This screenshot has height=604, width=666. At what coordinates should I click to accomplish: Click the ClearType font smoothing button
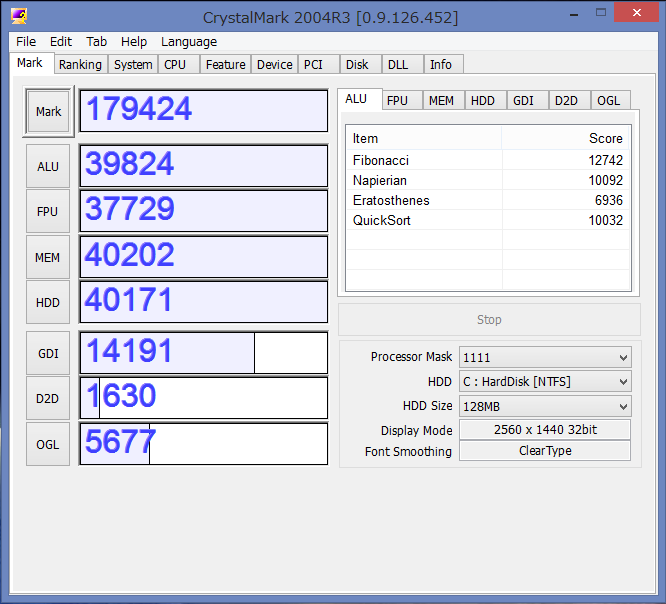point(544,451)
